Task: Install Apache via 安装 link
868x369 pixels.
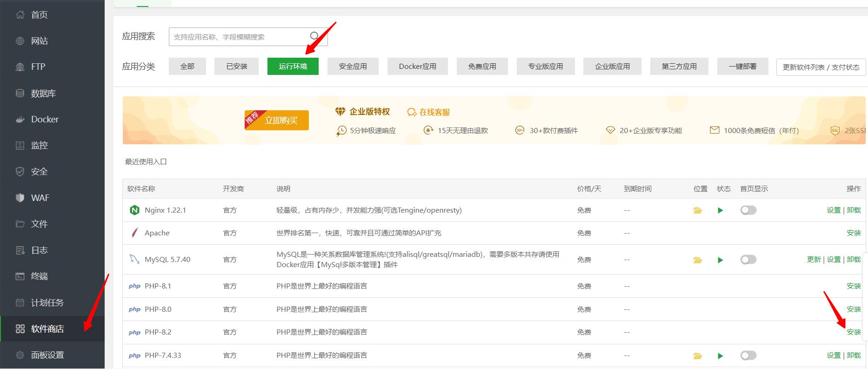Action: pos(854,233)
